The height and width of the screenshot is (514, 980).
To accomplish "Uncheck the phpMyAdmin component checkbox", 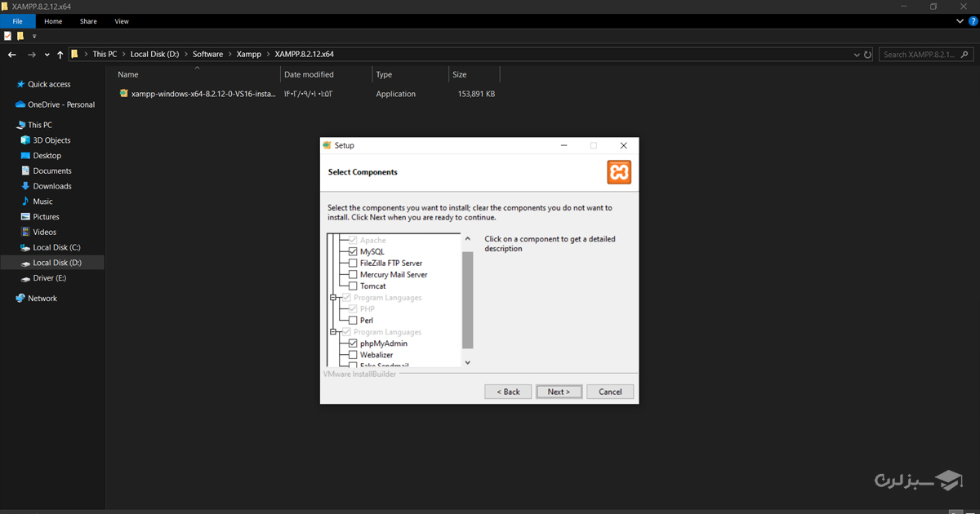I will tap(353, 343).
